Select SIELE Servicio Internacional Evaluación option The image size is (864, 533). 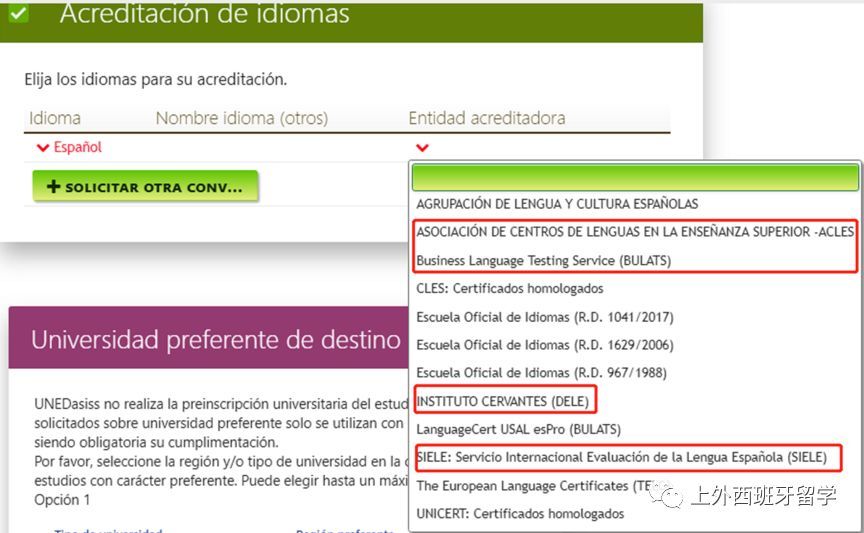pos(622,457)
